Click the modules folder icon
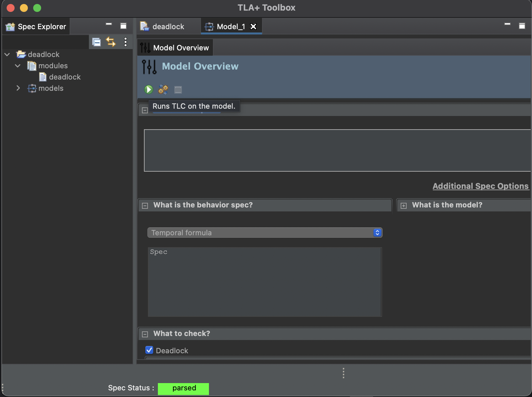Image resolution: width=532 pixels, height=397 pixels. 32,66
